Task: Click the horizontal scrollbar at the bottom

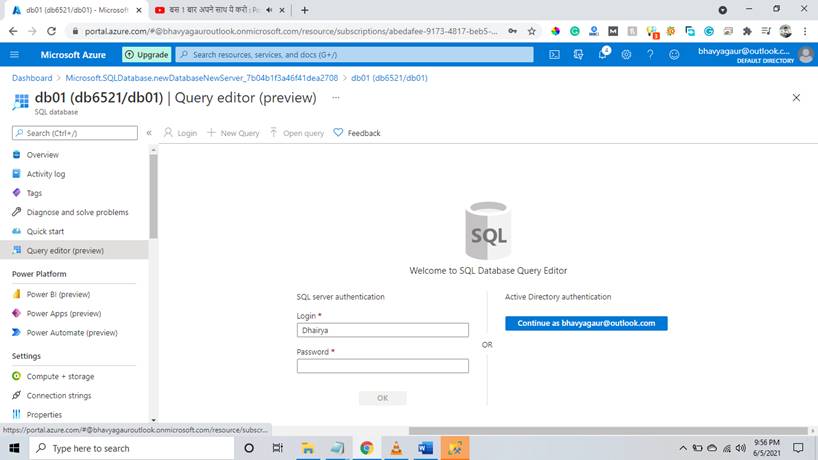Action: tap(608, 431)
